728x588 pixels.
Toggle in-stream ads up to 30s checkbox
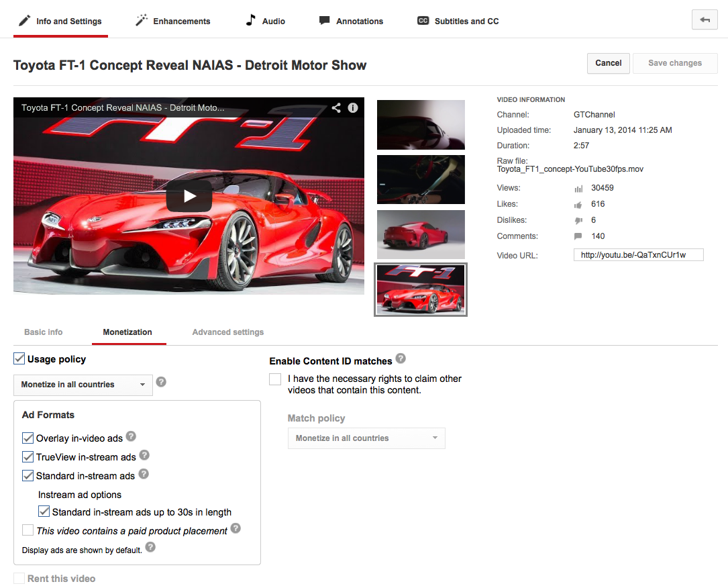click(x=44, y=511)
